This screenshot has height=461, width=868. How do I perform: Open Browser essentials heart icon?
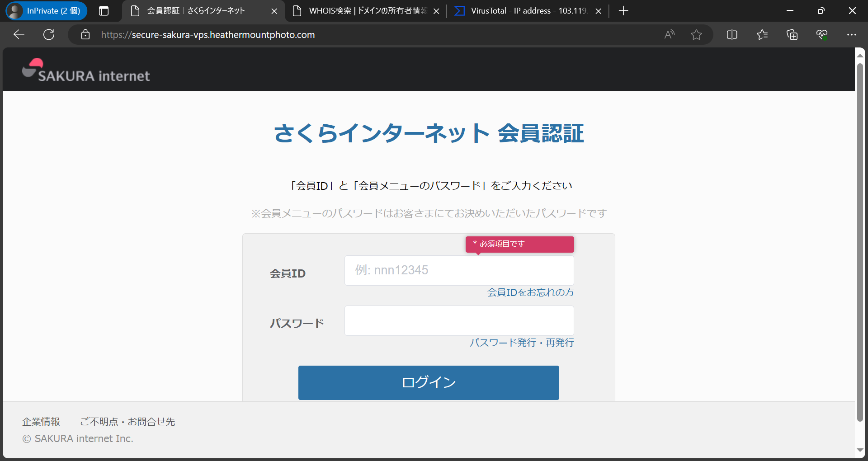point(822,34)
